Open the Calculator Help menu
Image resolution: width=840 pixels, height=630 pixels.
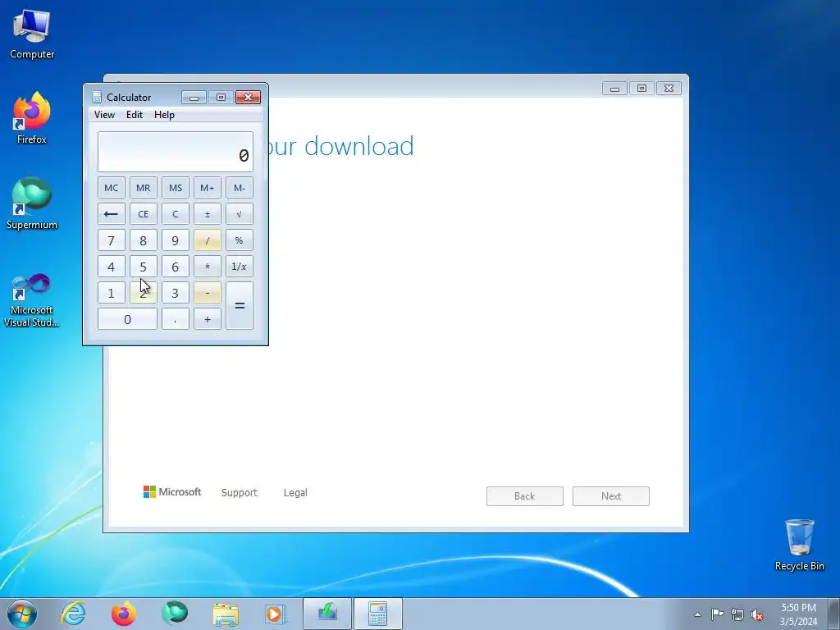[x=164, y=115]
